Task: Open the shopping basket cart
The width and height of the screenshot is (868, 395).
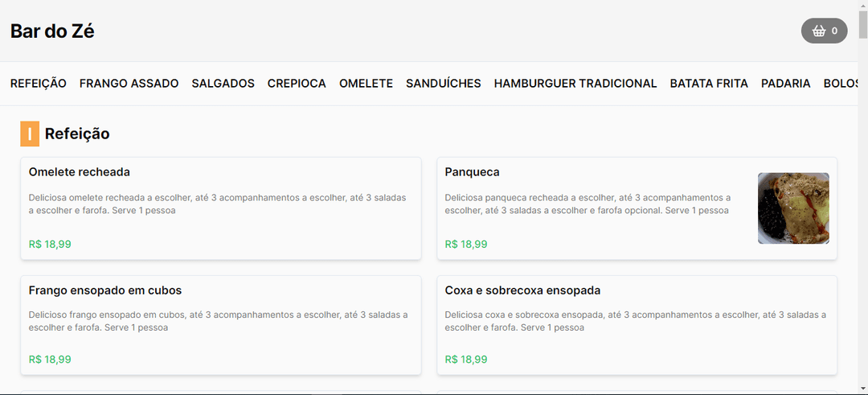Action: [x=824, y=31]
